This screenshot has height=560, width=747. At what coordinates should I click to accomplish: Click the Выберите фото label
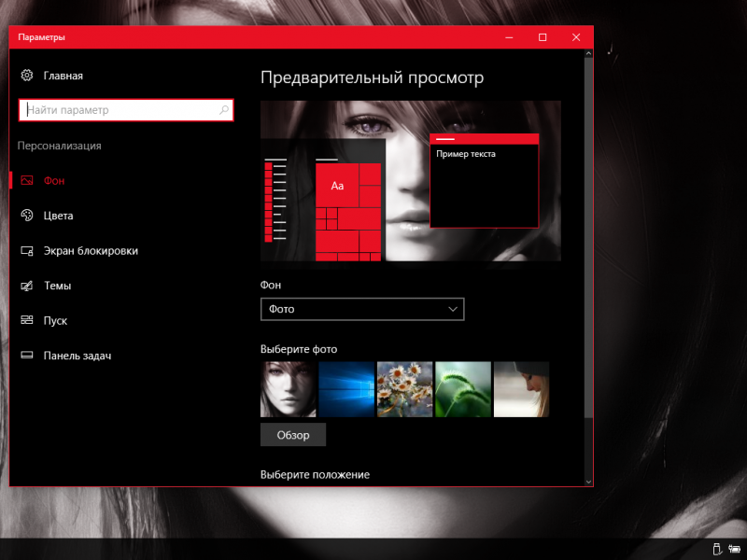(x=299, y=349)
